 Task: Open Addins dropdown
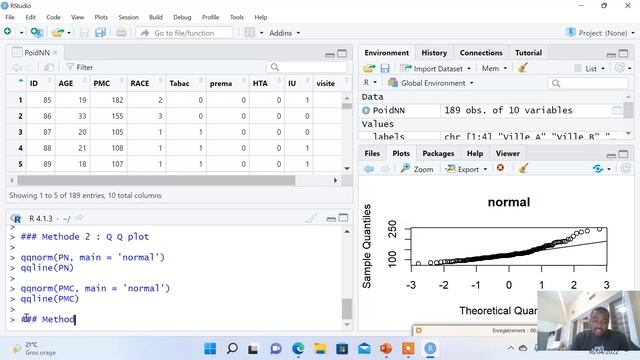pos(284,33)
